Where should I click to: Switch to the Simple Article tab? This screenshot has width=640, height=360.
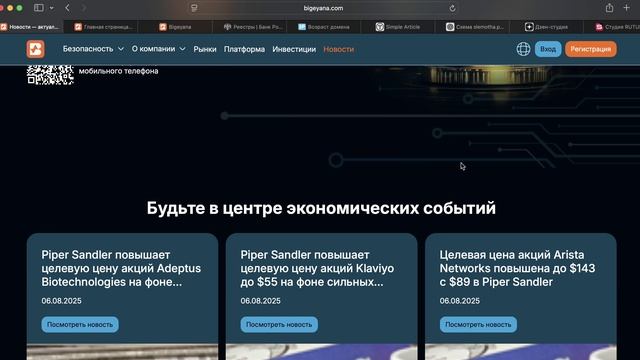[x=398, y=27]
